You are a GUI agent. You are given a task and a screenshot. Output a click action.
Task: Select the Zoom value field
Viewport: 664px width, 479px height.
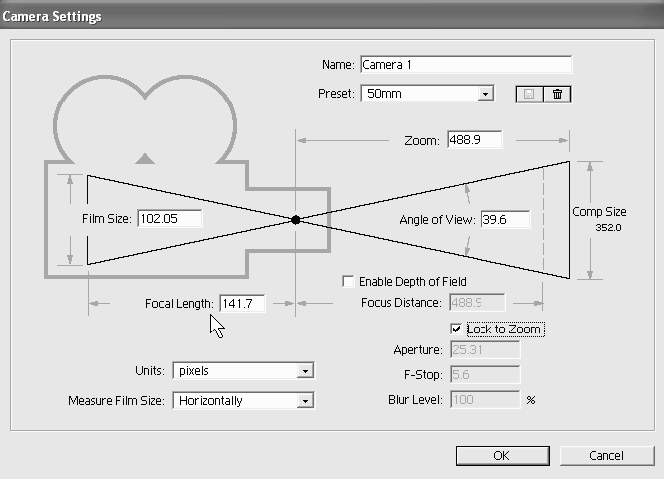[473, 140]
